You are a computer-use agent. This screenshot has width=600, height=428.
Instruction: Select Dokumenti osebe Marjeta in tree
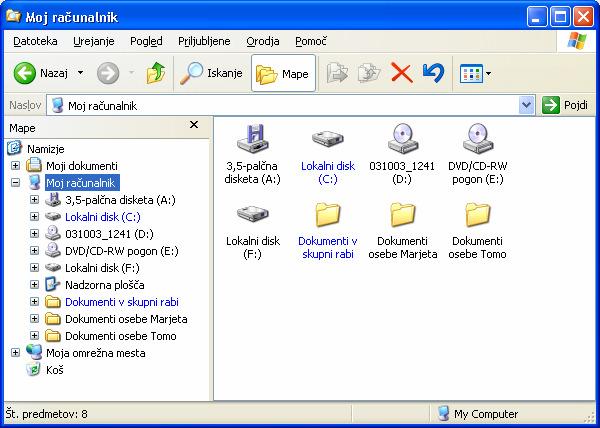(126, 319)
